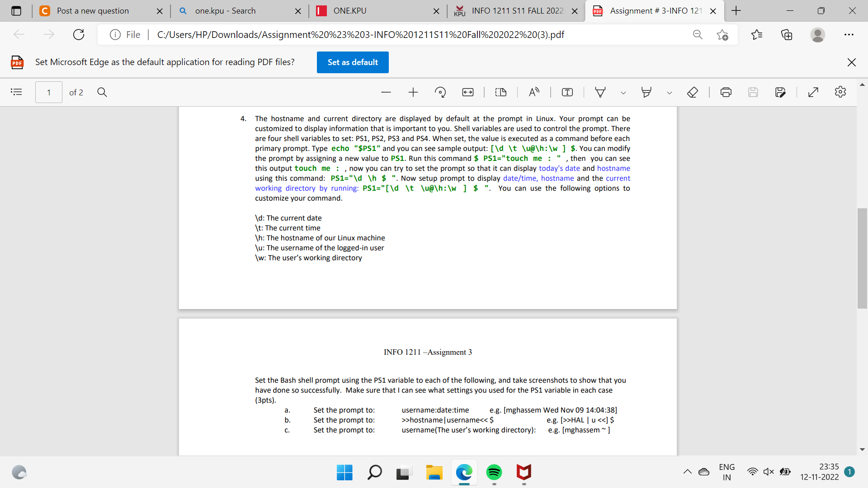
Task: Open the Highlight tool options dropdown
Action: pyautogui.click(x=670, y=93)
